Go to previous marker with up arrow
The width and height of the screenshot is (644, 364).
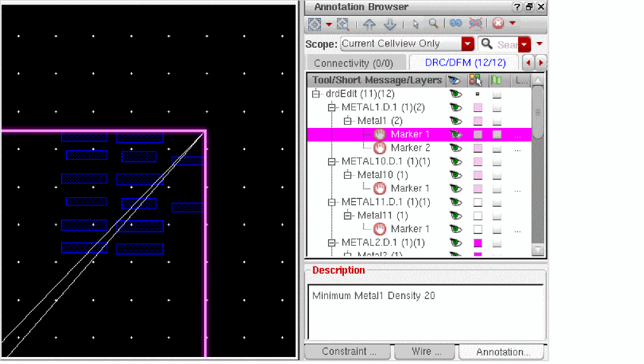click(x=369, y=24)
